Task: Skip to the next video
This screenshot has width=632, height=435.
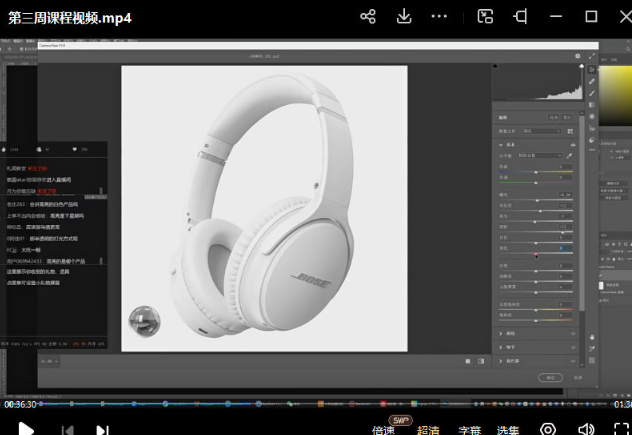Action: tap(102, 430)
